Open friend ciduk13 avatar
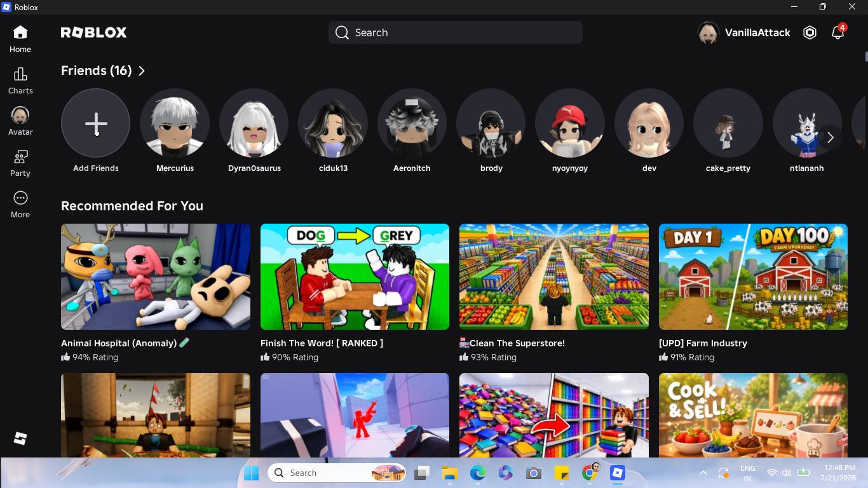868x488 pixels. pyautogui.click(x=333, y=123)
